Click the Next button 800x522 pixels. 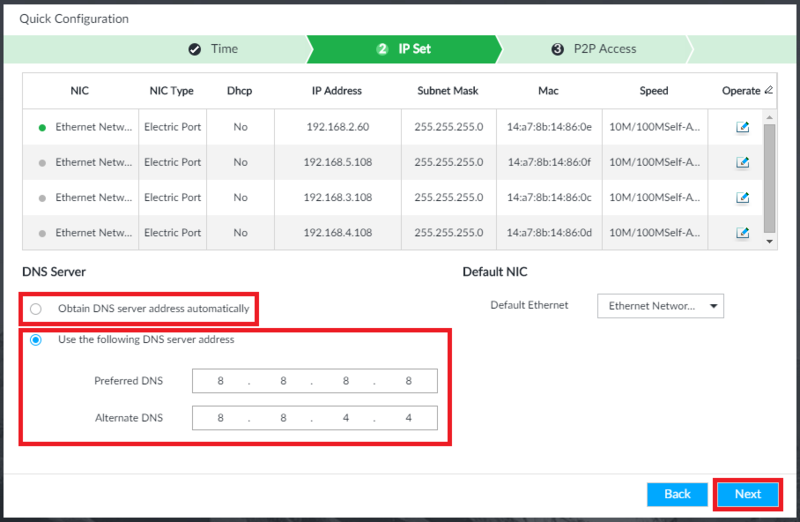pyautogui.click(x=748, y=494)
